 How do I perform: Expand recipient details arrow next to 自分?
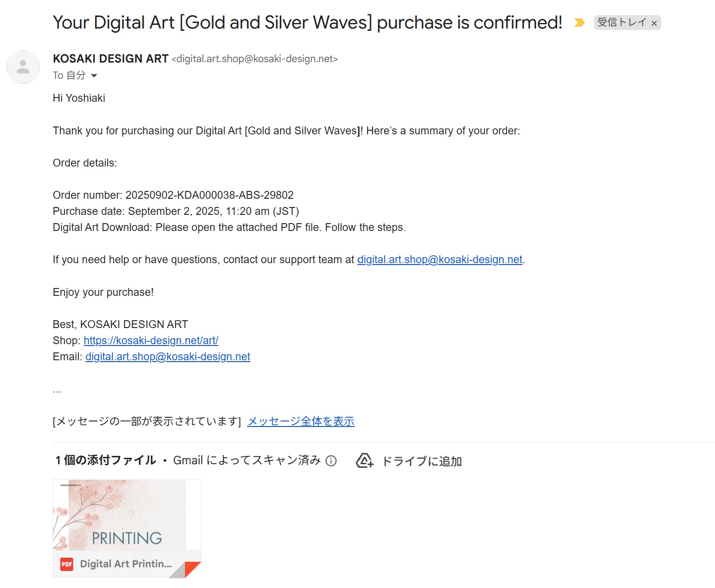[94, 75]
